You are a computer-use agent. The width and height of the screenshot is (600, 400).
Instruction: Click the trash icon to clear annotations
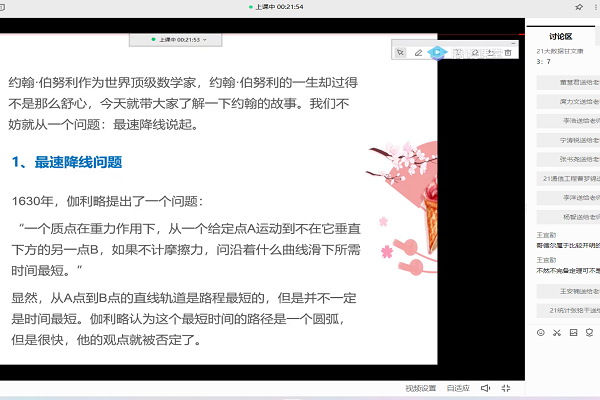(508, 52)
